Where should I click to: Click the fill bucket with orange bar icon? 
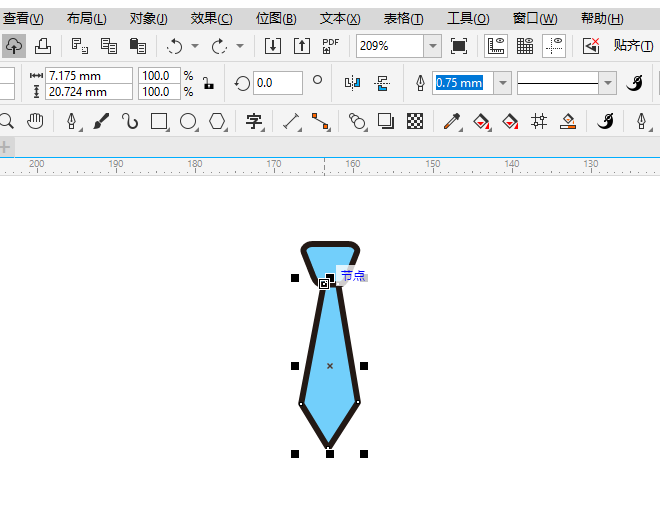point(568,122)
